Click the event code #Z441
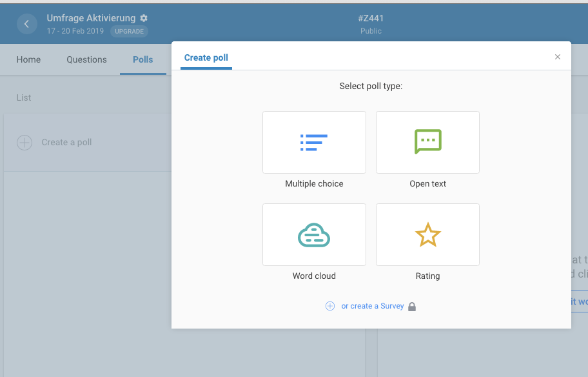This screenshot has height=377, width=588. coord(371,18)
